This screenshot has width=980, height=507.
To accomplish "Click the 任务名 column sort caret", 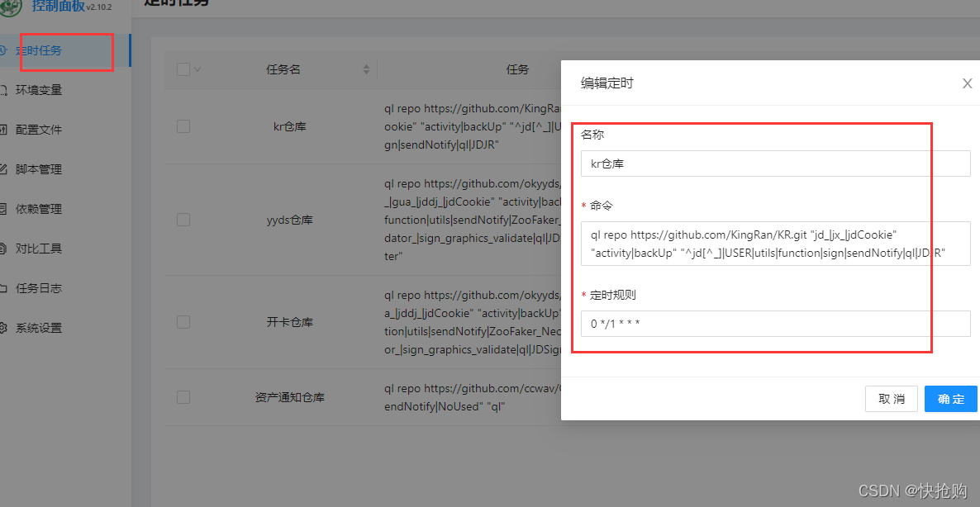I will point(366,69).
